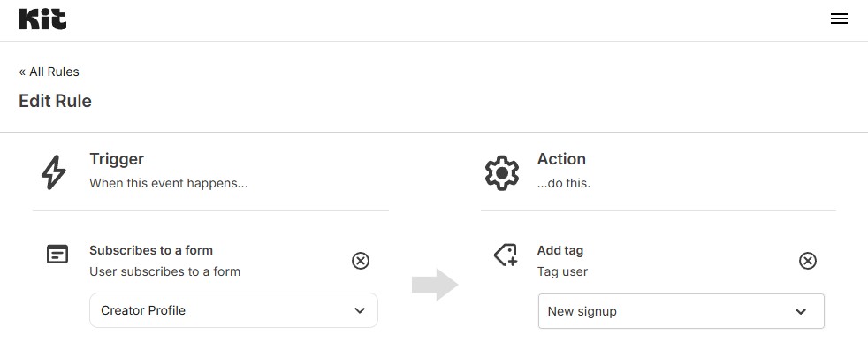Click the "User subscribes to a form" description
Screen dimensions: 868x343
[165, 271]
